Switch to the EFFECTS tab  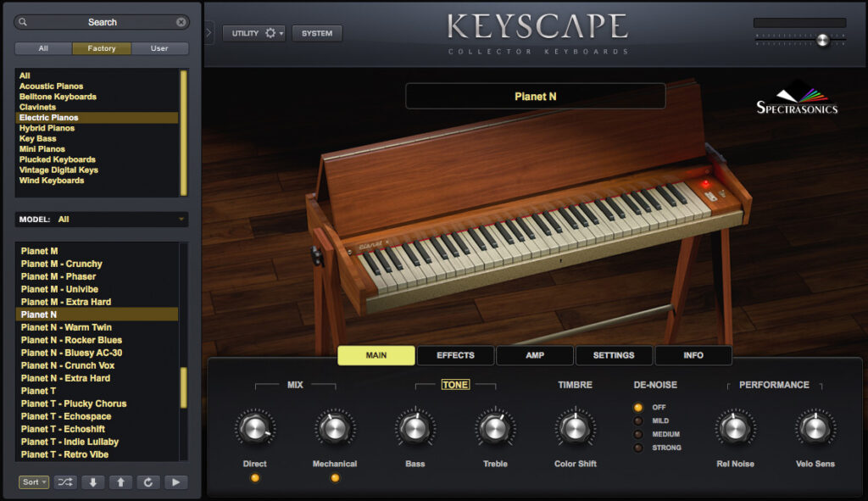pos(455,355)
